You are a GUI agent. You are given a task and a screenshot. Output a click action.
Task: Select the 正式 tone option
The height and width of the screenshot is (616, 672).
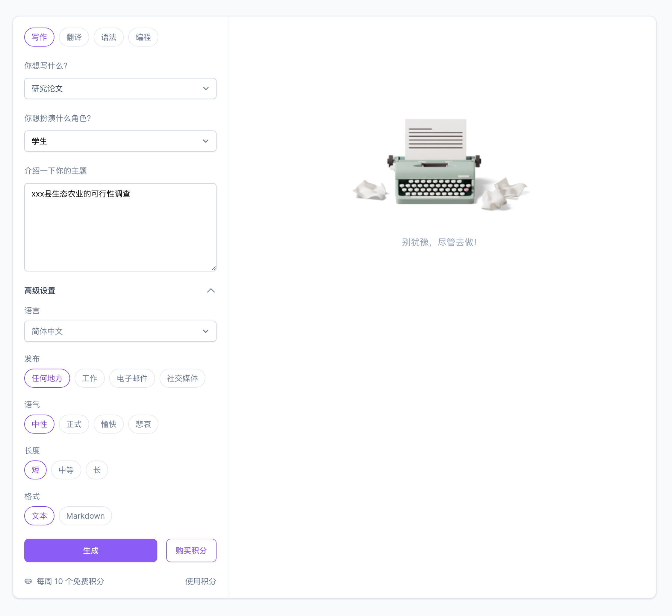point(74,424)
